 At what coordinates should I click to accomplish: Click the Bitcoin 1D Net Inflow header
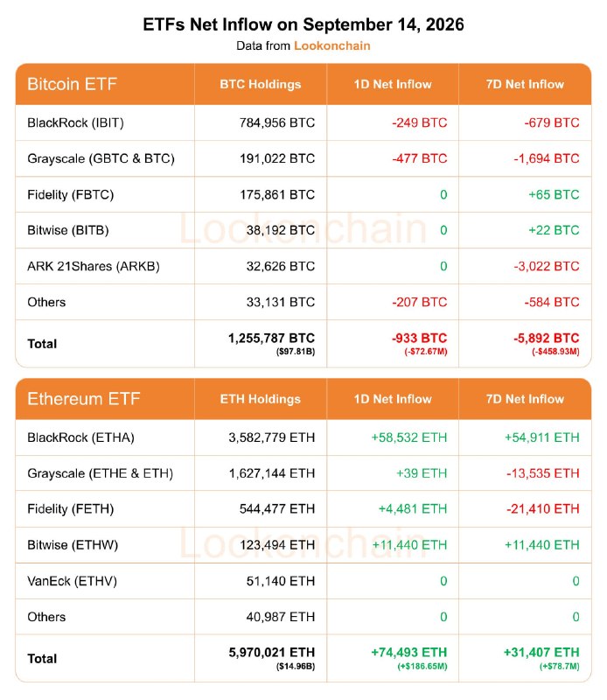(x=393, y=84)
